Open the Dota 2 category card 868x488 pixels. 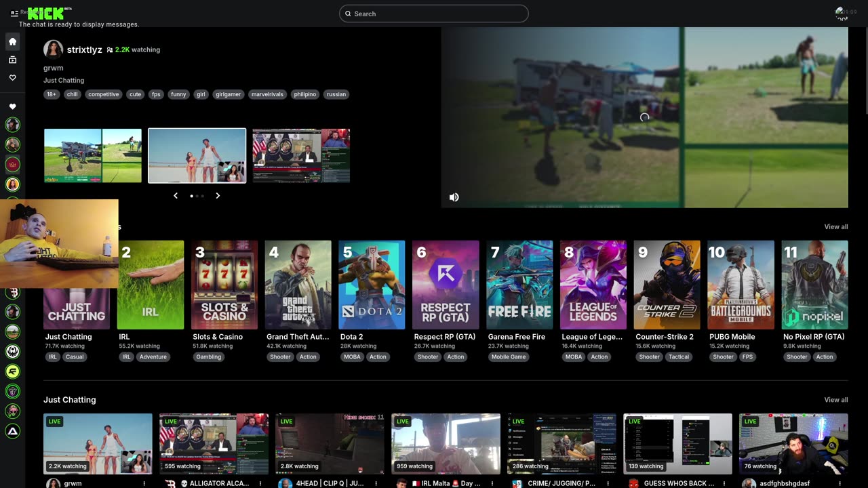372,285
